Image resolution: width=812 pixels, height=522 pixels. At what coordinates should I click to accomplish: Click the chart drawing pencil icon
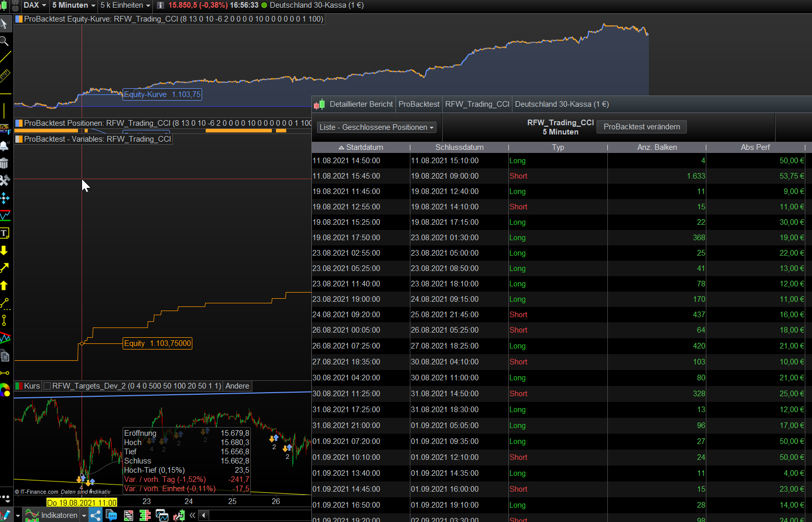pos(6,515)
